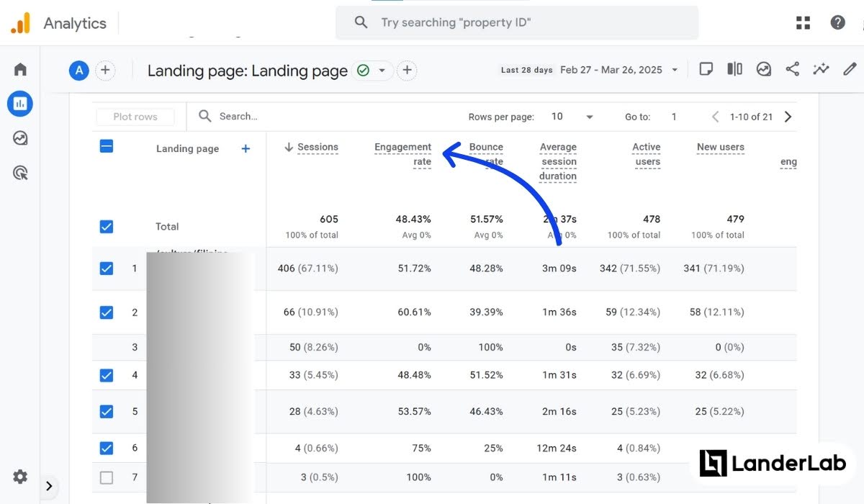Sort by the New users column header

point(720,147)
